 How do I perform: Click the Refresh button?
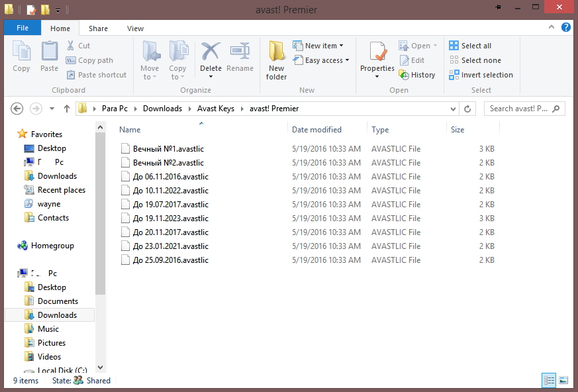click(x=467, y=109)
